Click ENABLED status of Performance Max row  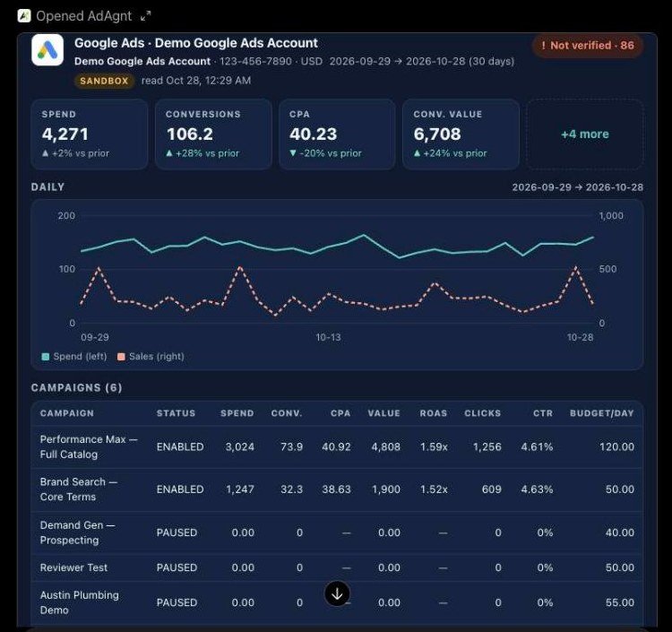(180, 446)
